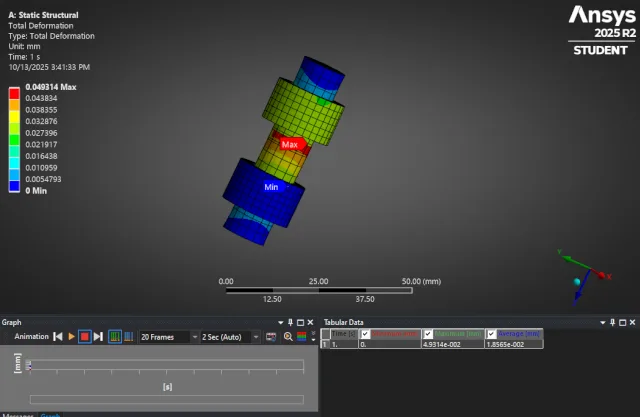The width and height of the screenshot is (640, 417).
Task: Click the Export Video File icon
Action: click(271, 337)
